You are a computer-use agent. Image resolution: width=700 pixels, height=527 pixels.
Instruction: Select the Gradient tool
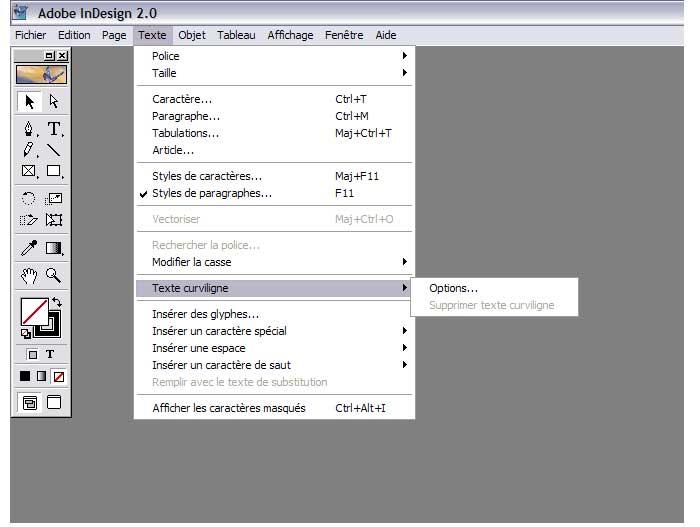point(54,248)
